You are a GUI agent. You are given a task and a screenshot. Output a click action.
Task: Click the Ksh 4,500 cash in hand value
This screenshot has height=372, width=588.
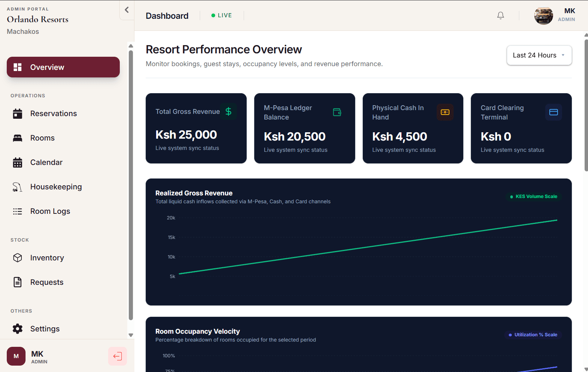pos(400,136)
